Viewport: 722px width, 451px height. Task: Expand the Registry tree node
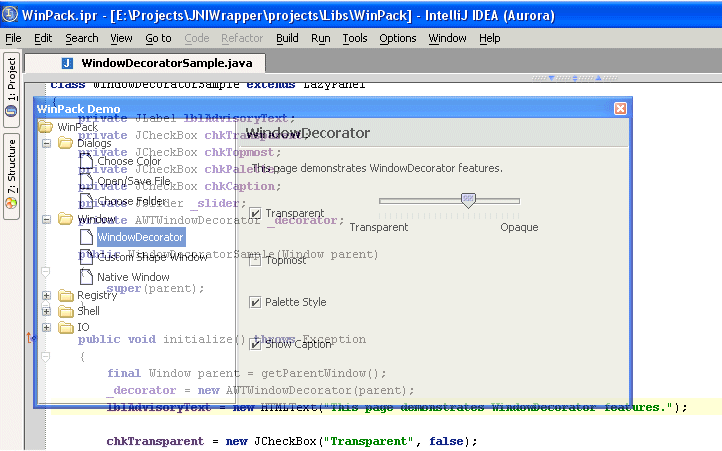[x=46, y=295]
